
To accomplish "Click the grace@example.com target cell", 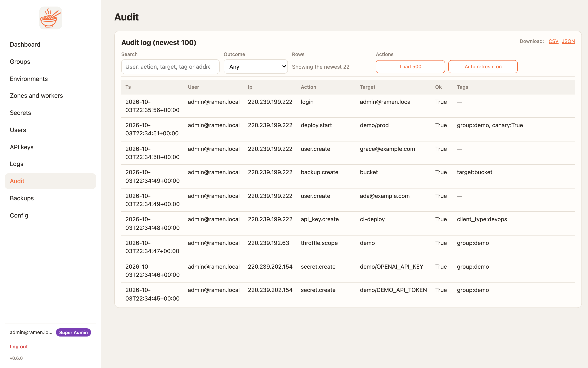I will (x=387, y=149).
